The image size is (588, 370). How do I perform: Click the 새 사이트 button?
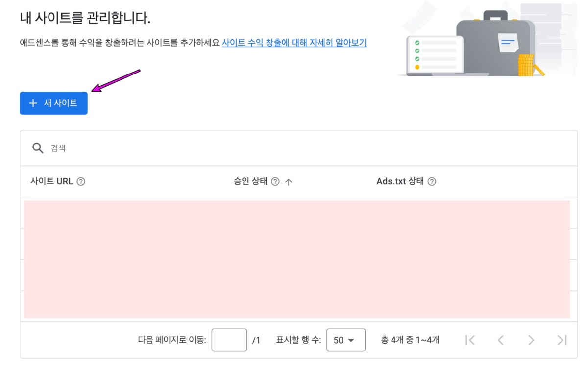click(53, 103)
